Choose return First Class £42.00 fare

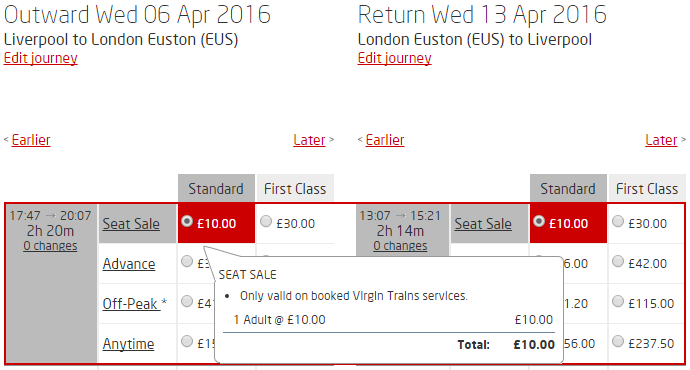[x=618, y=261]
